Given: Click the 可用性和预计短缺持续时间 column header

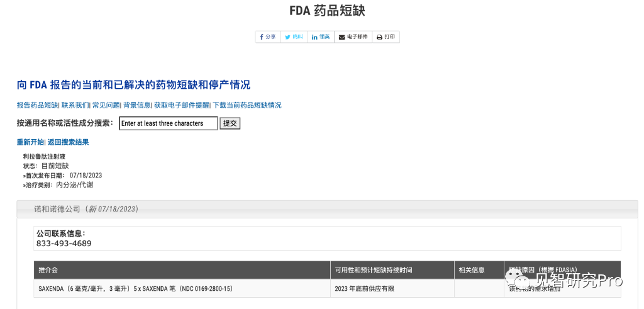Looking at the screenshot, I should [392, 270].
